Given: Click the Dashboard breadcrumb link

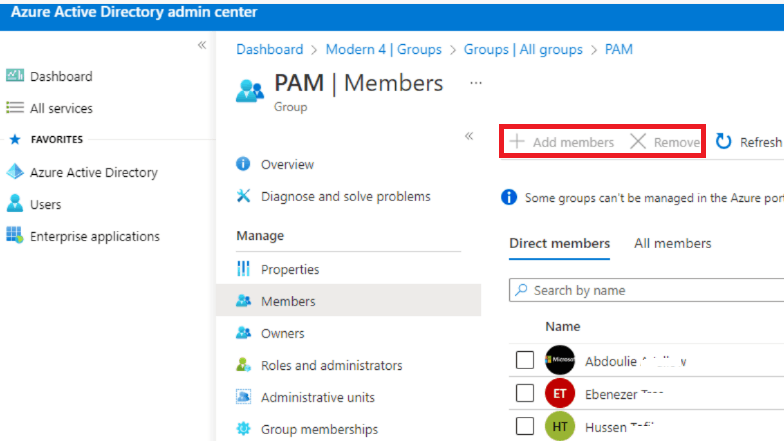Looking at the screenshot, I should pyautogui.click(x=270, y=50).
